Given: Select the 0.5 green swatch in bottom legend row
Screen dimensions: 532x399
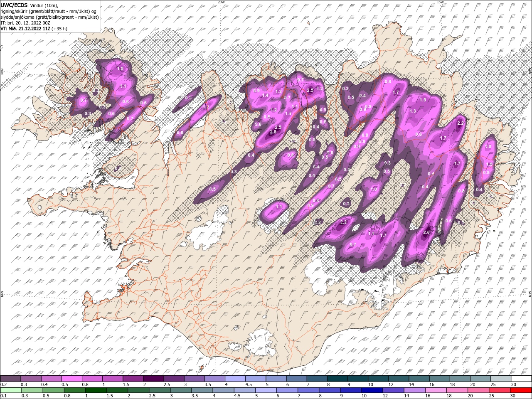Looking at the screenshot, I should click(53, 390).
